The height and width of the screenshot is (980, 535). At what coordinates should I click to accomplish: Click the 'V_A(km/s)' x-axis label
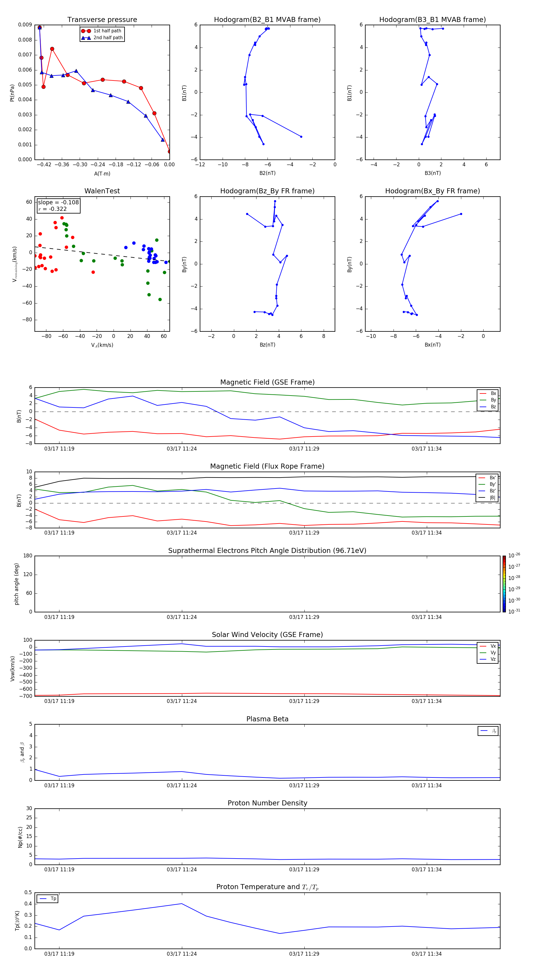pyautogui.click(x=102, y=345)
